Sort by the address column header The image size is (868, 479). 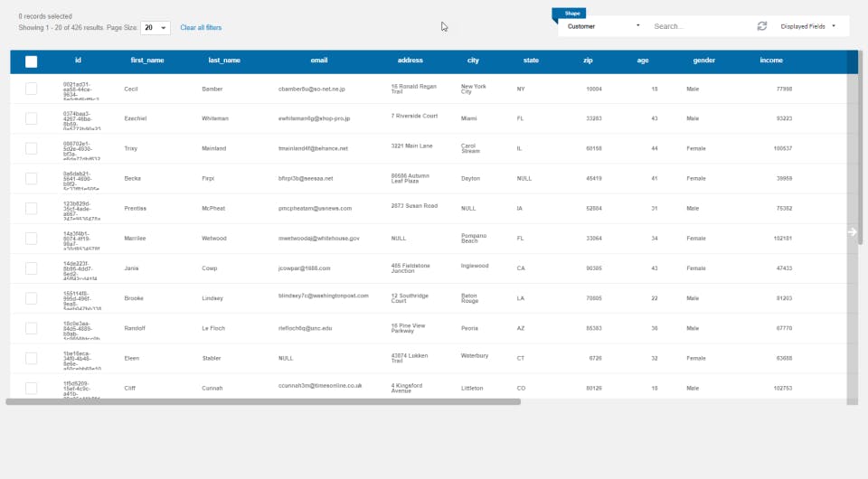click(x=410, y=61)
